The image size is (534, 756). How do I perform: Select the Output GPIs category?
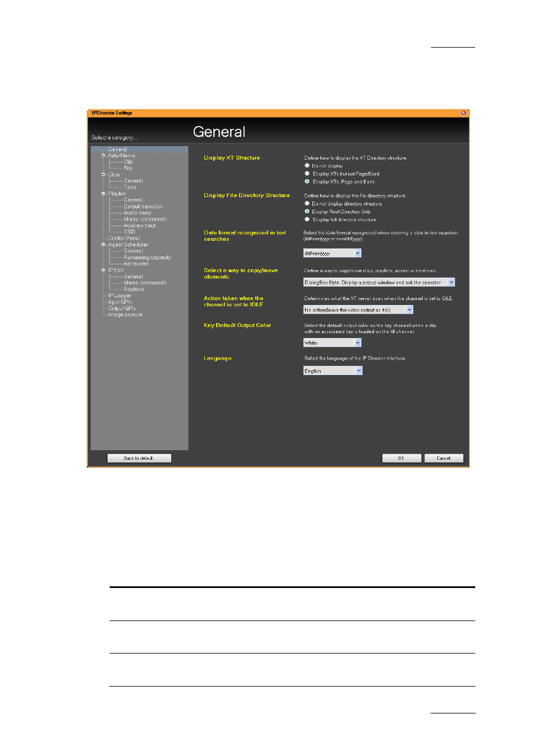(x=122, y=308)
